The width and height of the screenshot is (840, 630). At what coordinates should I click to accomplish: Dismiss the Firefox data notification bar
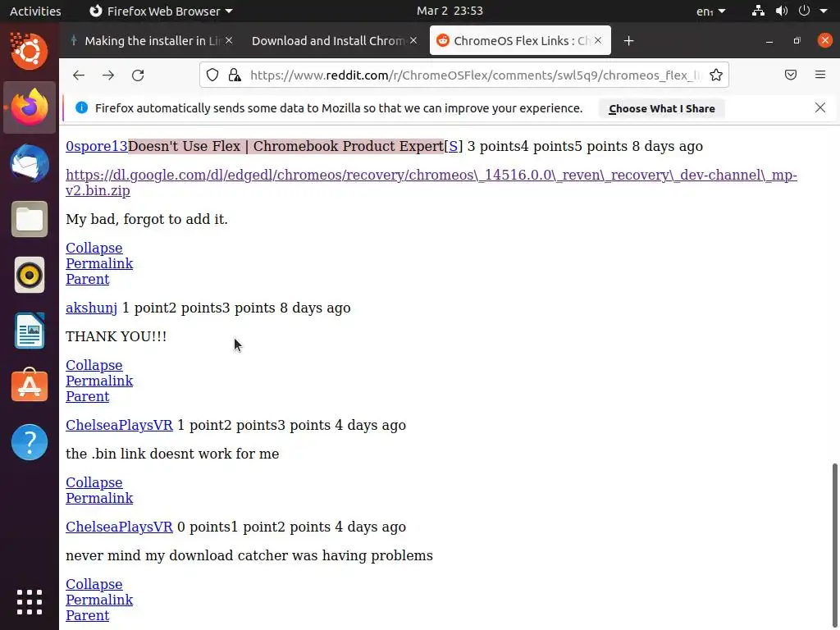tap(820, 107)
